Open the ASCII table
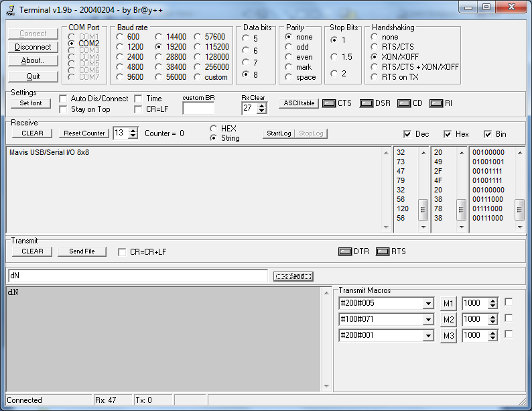The height and width of the screenshot is (411, 532). (x=299, y=103)
